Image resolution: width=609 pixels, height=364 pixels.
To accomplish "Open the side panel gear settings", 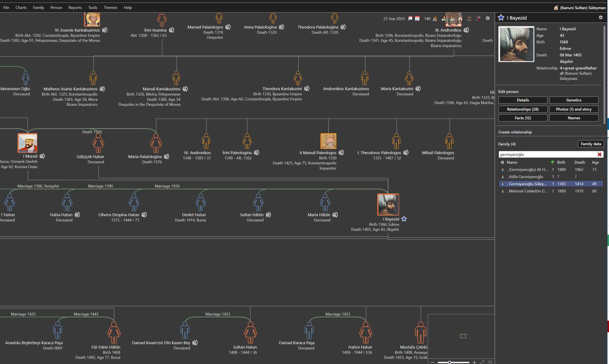I will 601,18.
